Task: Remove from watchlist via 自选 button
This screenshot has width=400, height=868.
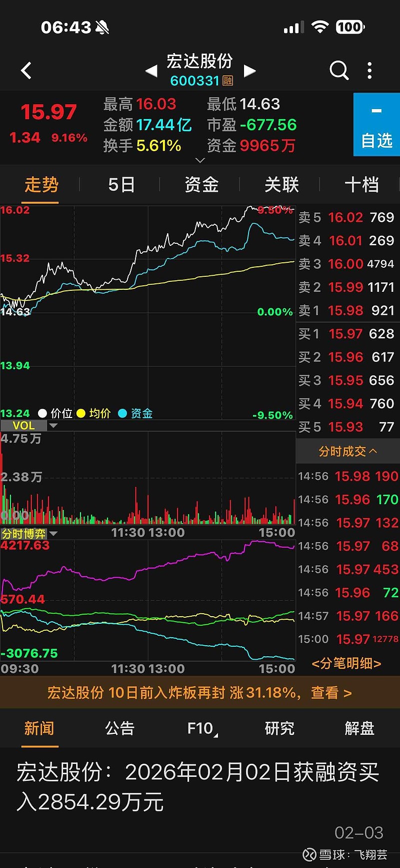Action: [x=376, y=125]
